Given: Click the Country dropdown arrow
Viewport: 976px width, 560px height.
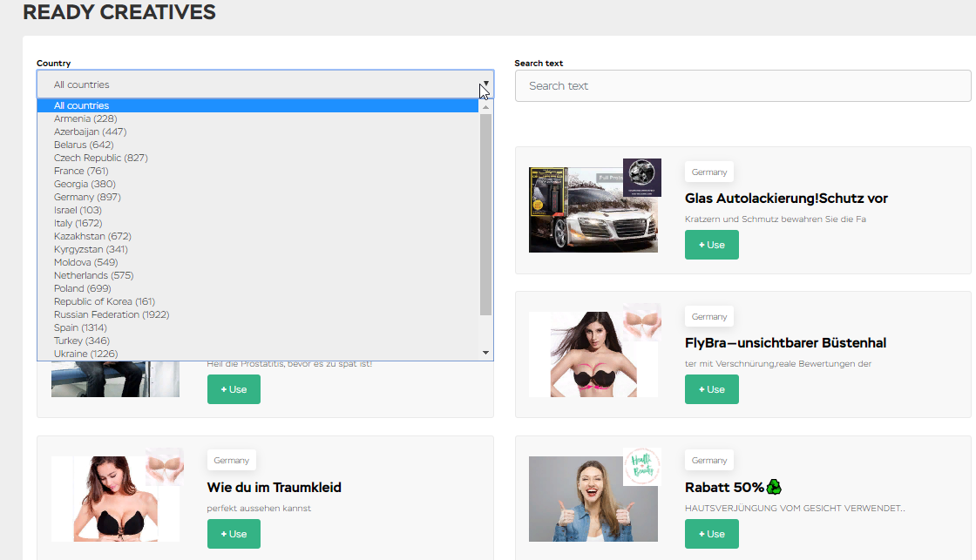Looking at the screenshot, I should point(485,84).
